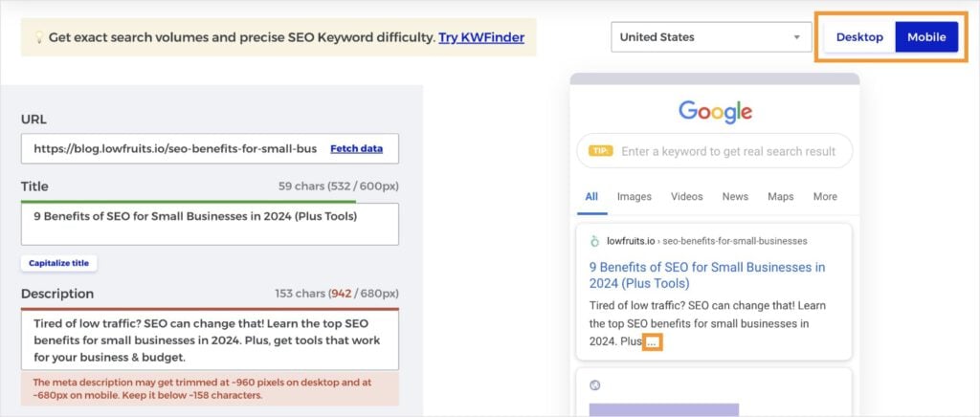980x417 pixels.
Task: Click the meta description trimmed warning message
Action: click(210, 389)
